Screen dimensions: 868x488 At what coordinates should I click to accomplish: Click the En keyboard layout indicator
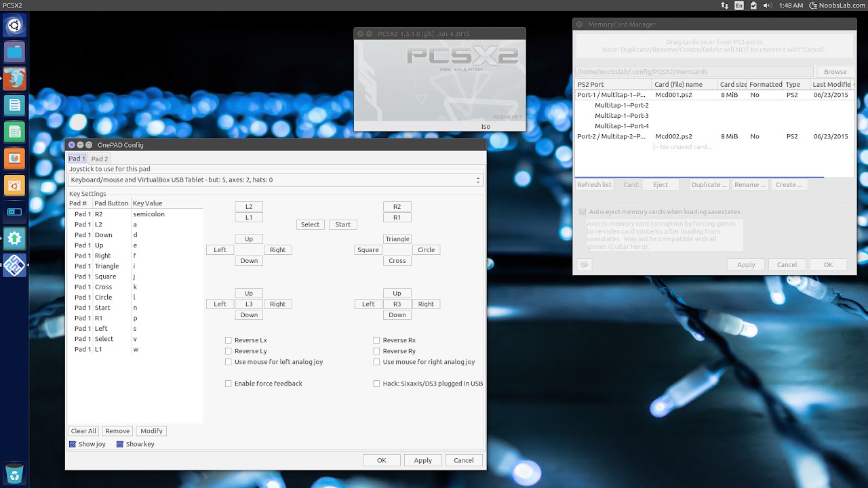(x=739, y=5)
